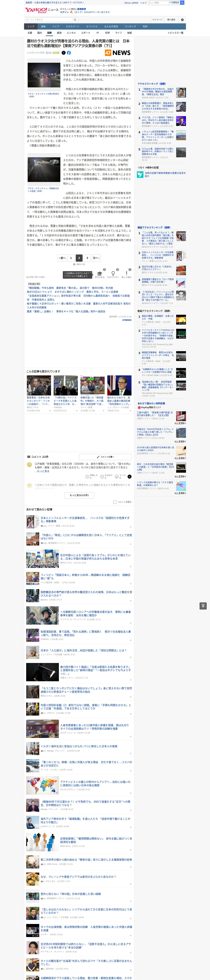Click the コメントを書く button
Viewport: 210px width, 980px height.
pyautogui.click(x=105, y=457)
